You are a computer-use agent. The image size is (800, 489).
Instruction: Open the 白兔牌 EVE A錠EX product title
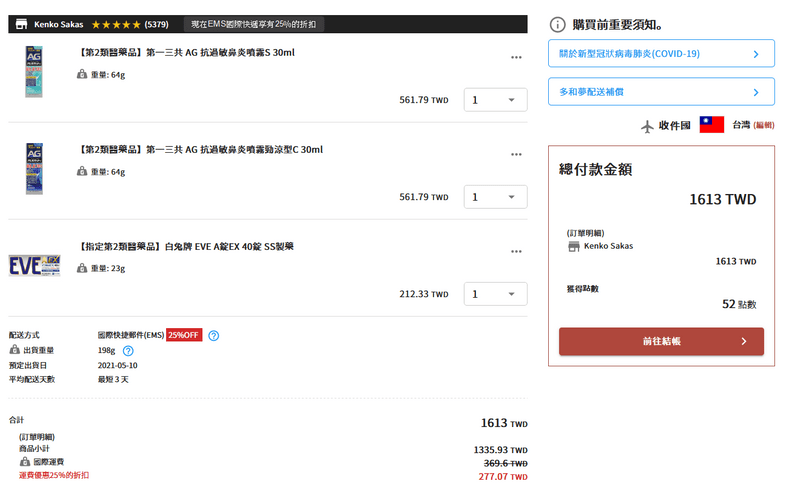coord(186,247)
